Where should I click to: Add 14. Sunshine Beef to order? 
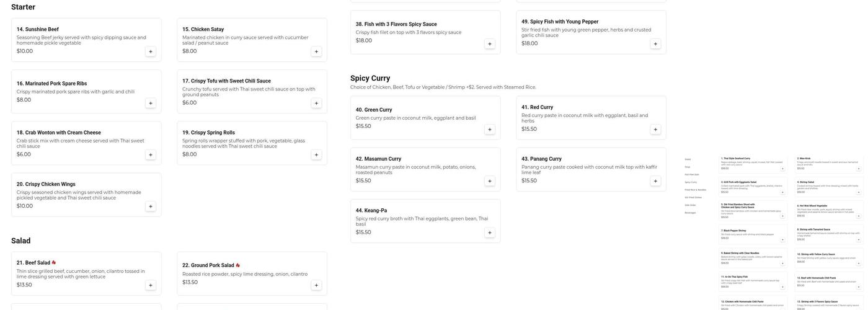[x=150, y=52]
